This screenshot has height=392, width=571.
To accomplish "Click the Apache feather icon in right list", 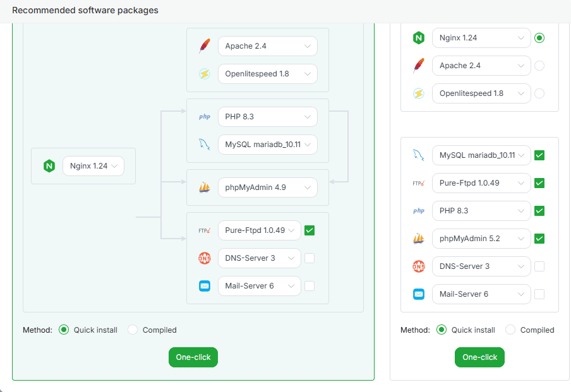I will coord(418,66).
